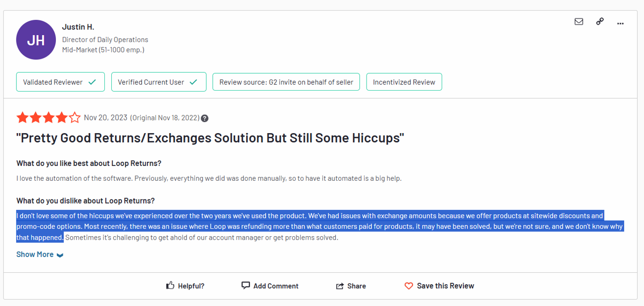This screenshot has width=644, height=306.
Task: Click checkmark on Verified Current User badge
Action: coord(193,82)
